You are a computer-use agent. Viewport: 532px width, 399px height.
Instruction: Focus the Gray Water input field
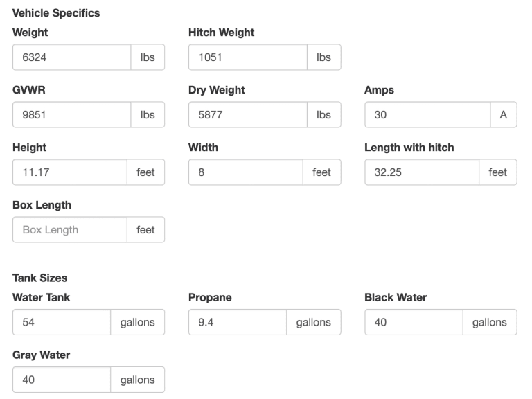[62, 380]
